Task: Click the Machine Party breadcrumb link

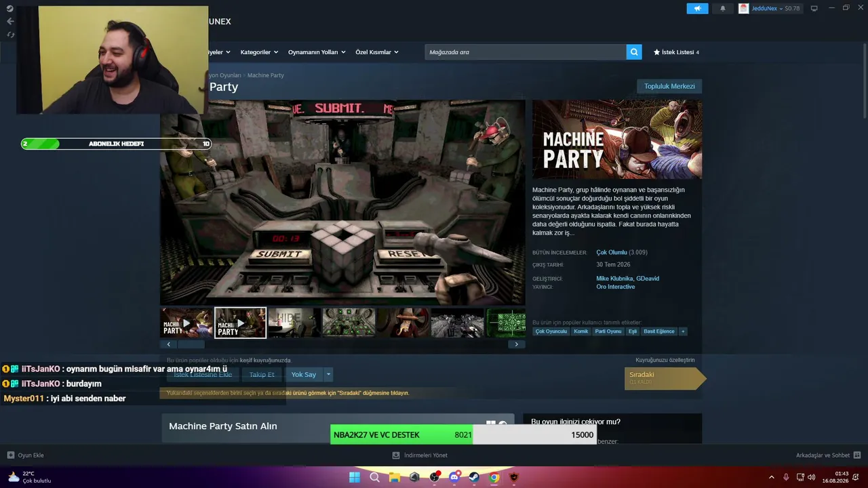Action: pos(266,75)
